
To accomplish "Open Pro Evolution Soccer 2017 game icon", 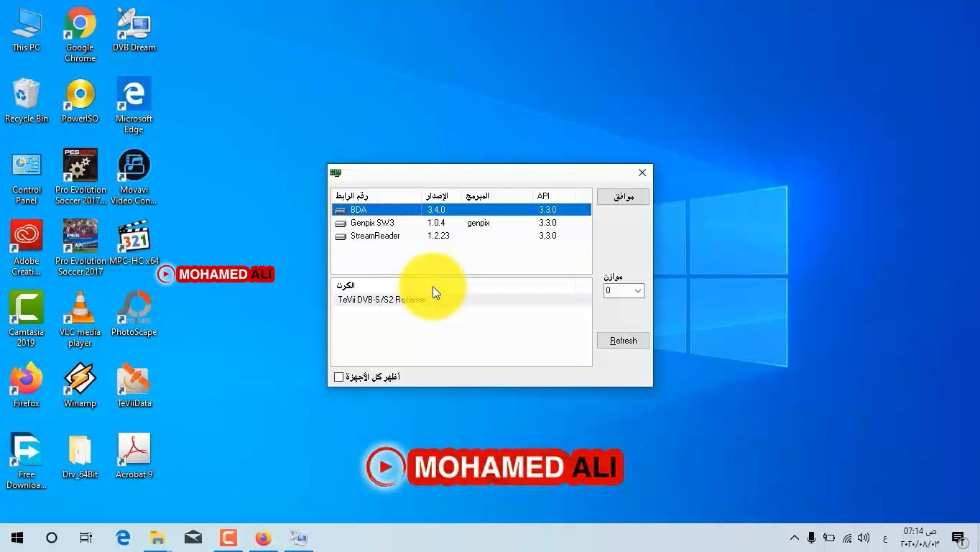I will [x=80, y=249].
